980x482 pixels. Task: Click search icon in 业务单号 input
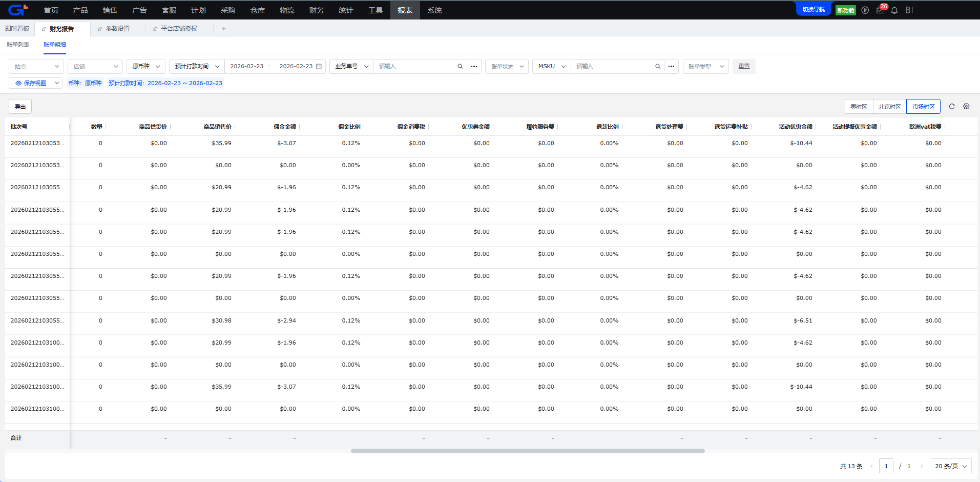[460, 67]
